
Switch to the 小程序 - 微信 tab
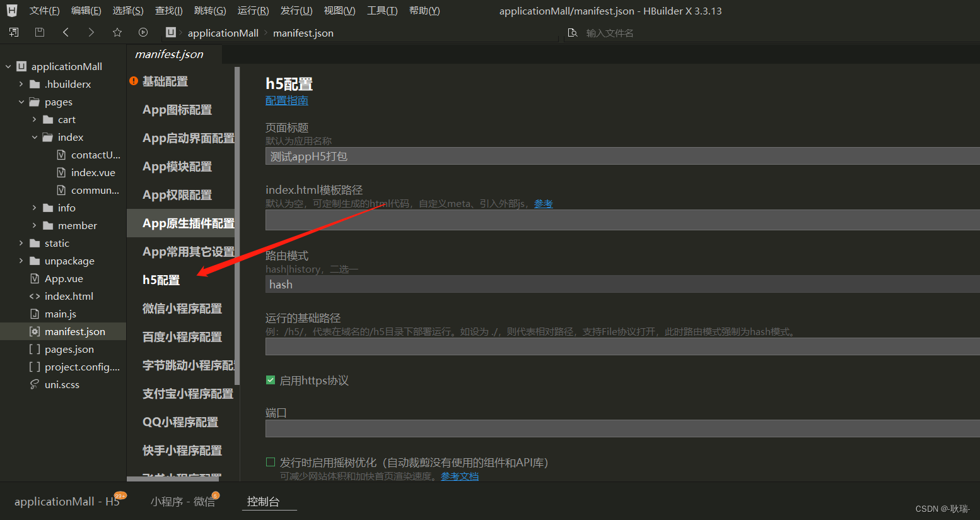[183, 501]
